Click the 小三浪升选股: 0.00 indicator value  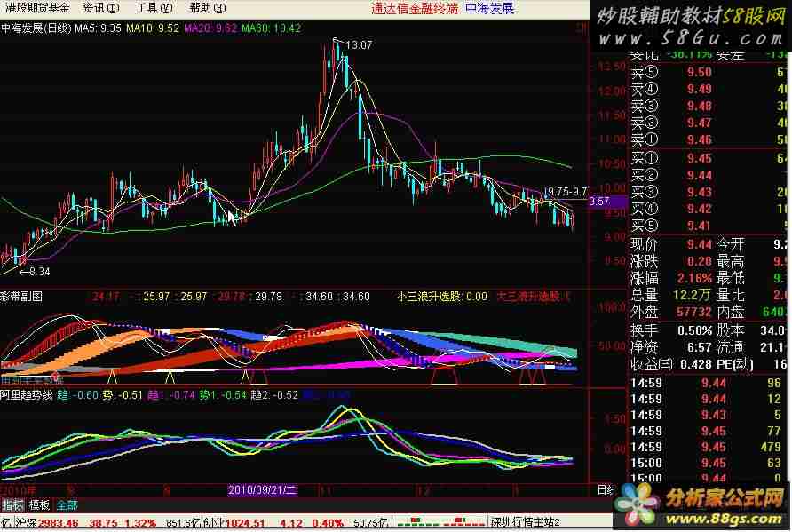click(442, 297)
